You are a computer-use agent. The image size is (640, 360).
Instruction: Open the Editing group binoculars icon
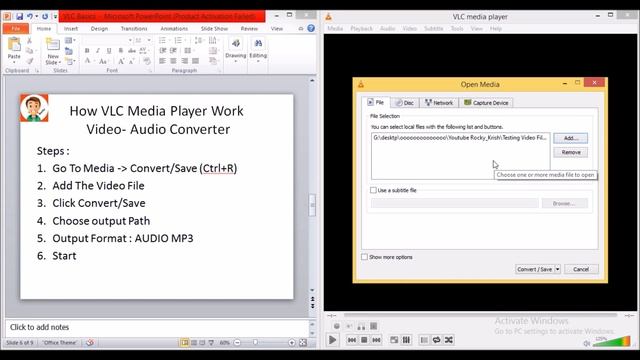[x=258, y=44]
